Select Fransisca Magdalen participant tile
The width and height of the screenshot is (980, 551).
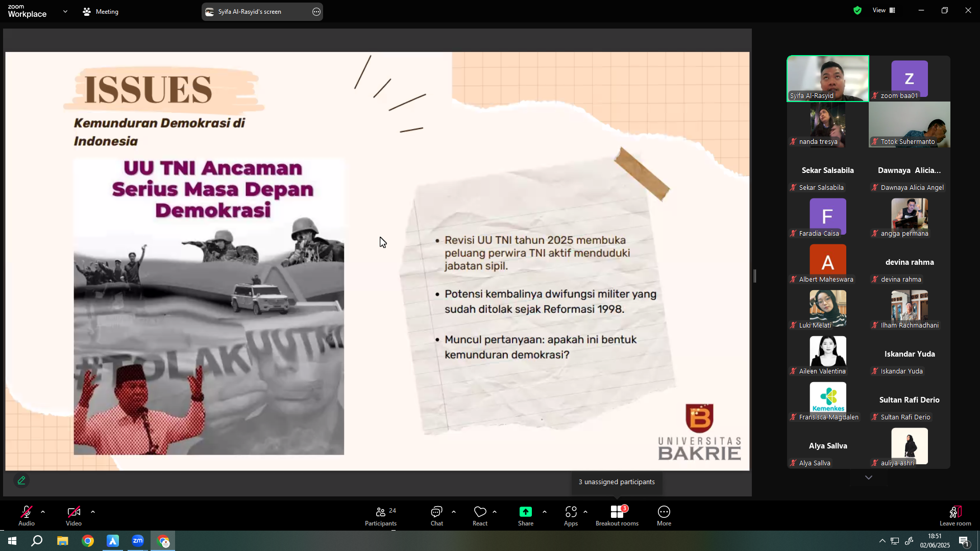click(828, 400)
